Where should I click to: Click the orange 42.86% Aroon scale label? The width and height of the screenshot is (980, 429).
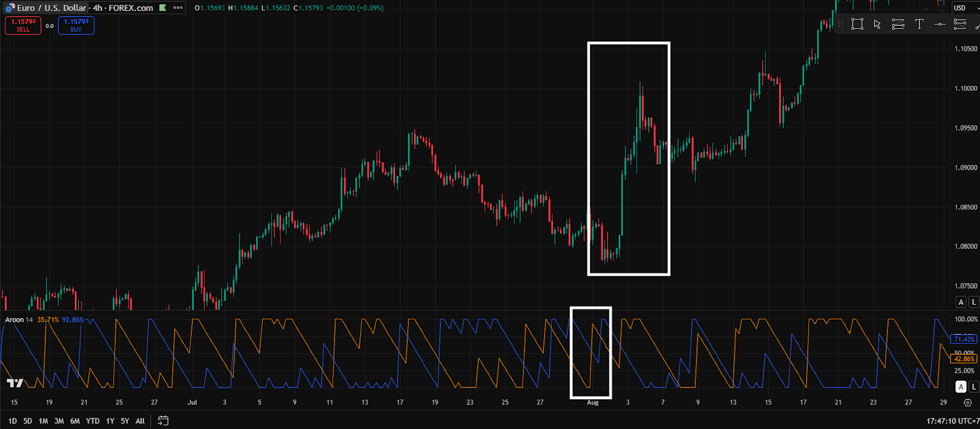coord(964,359)
